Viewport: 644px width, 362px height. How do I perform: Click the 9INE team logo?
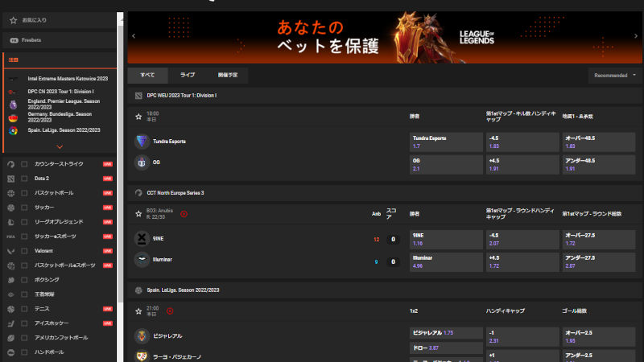coord(142,239)
